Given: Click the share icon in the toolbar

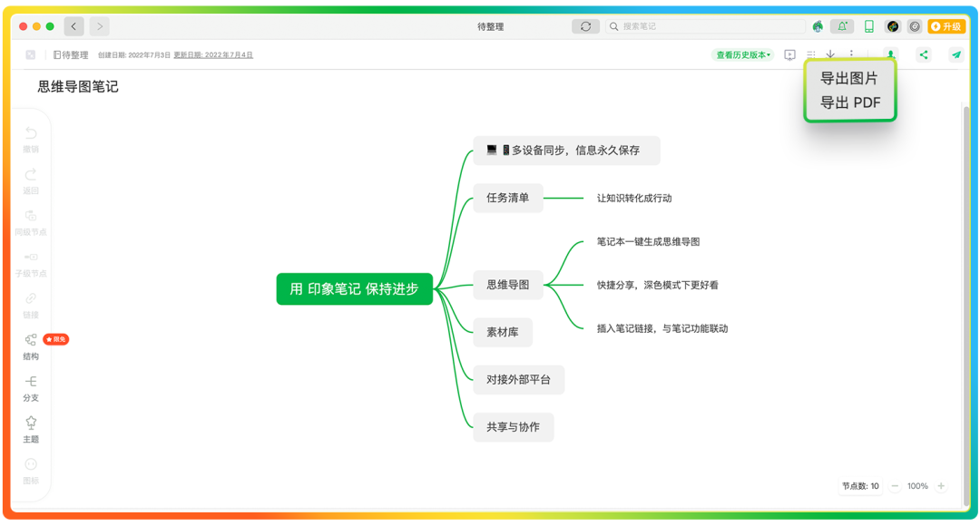Looking at the screenshot, I should coord(924,54).
